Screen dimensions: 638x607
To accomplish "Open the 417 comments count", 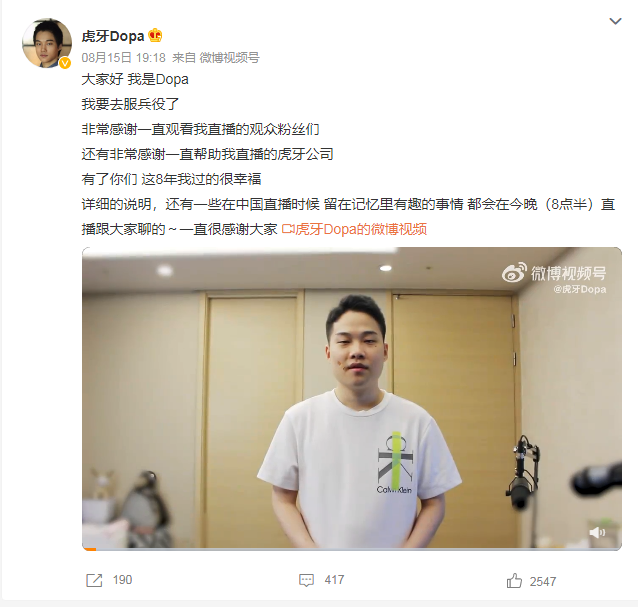I will 334,580.
